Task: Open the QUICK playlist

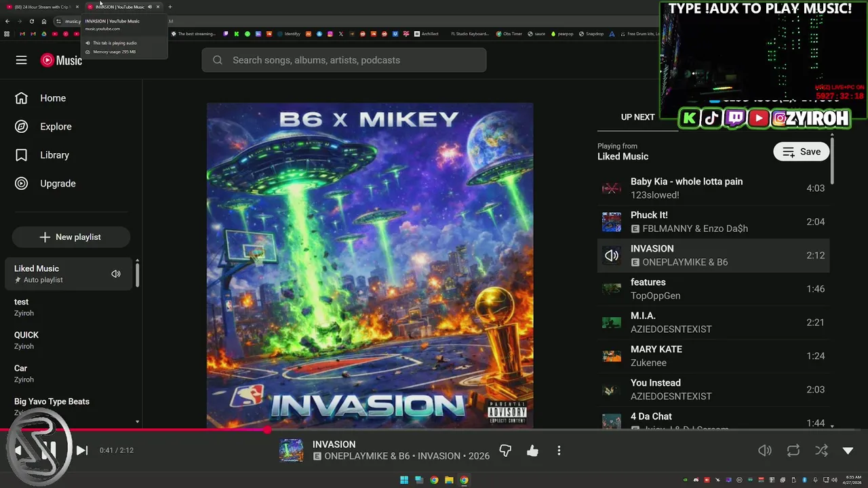Action: 68,340
